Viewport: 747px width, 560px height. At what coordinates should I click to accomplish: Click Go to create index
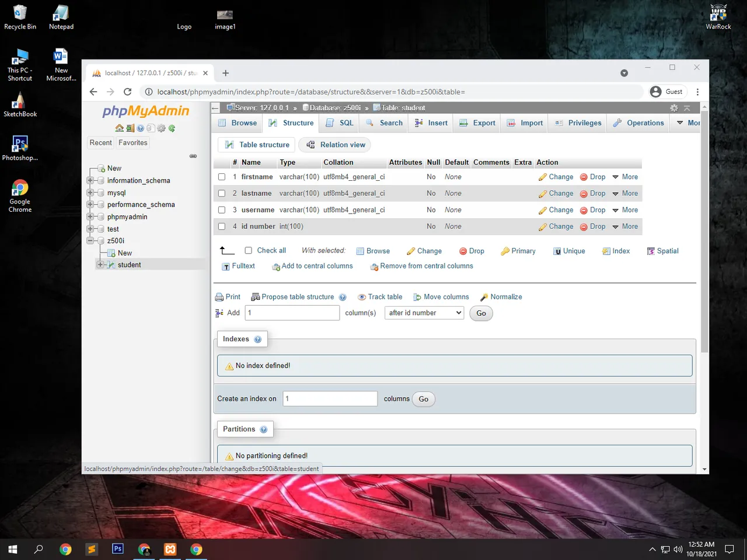(424, 400)
